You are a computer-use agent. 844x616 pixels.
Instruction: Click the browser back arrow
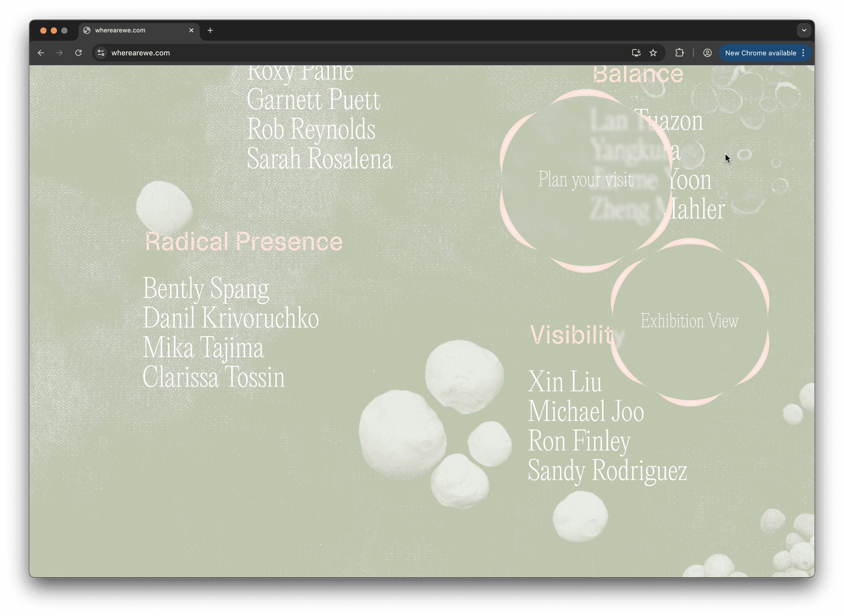(x=41, y=53)
